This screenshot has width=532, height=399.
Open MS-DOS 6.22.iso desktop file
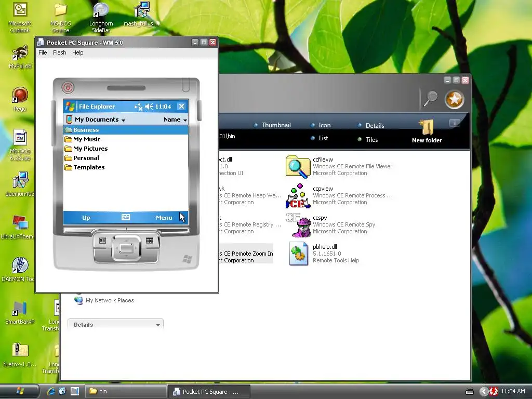pyautogui.click(x=20, y=145)
